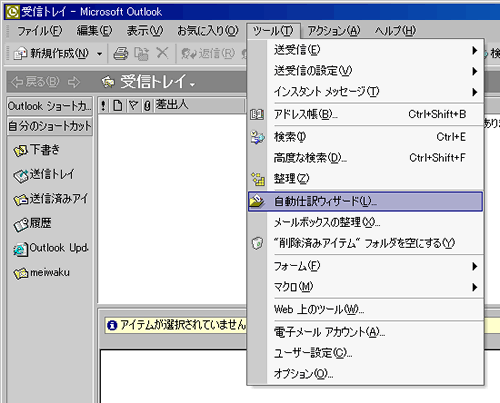Click the rules wizard icon in menu
Viewport: 500px width, 403px height.
tap(257, 201)
